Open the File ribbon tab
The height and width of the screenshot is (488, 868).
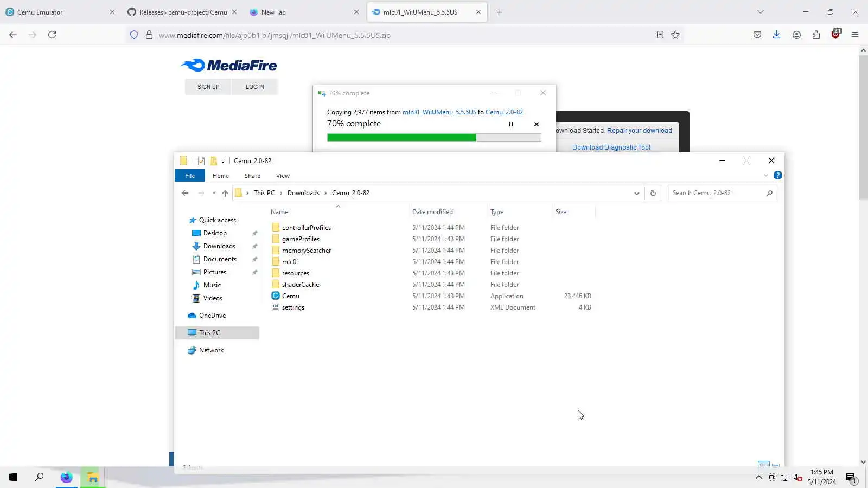click(190, 176)
